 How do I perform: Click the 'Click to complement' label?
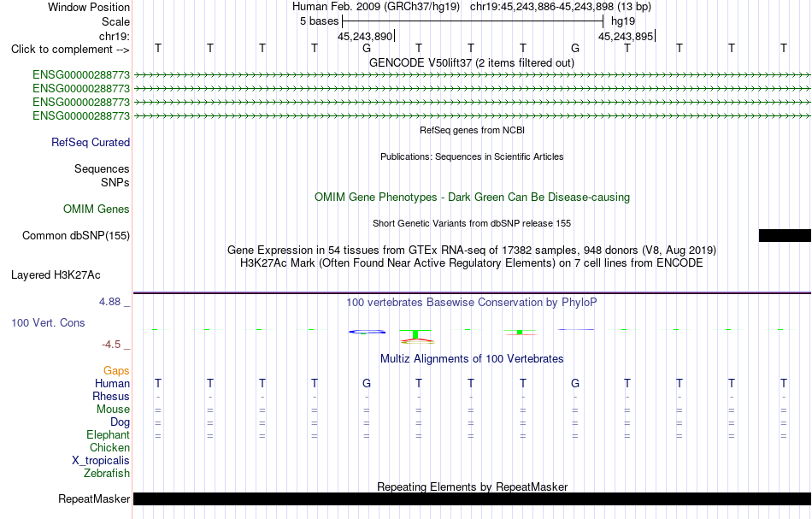click(70, 50)
